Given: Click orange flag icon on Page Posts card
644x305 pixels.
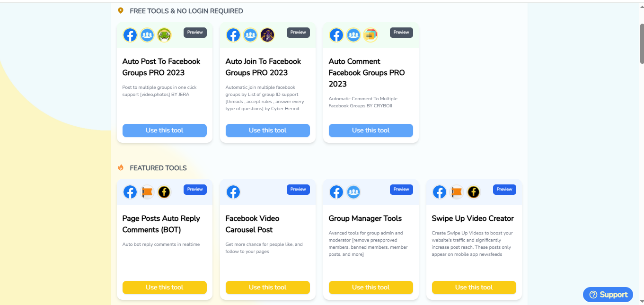Looking at the screenshot, I should [147, 192].
